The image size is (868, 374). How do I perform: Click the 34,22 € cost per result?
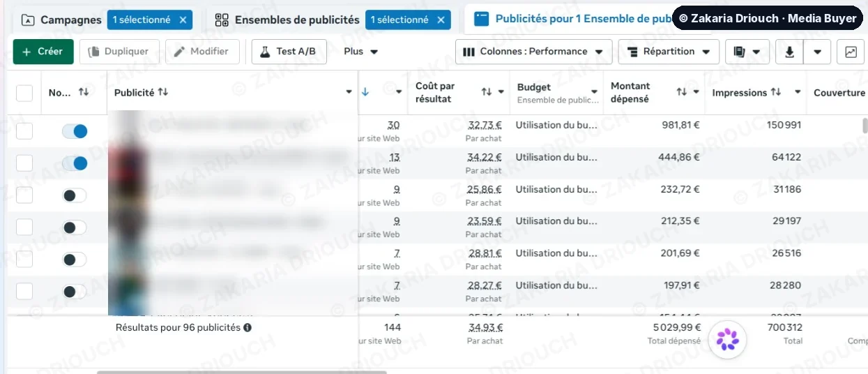tap(485, 157)
